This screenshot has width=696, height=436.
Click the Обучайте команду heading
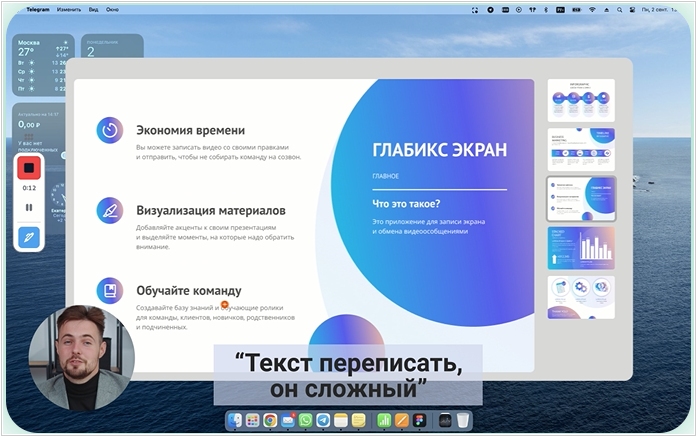pos(189,291)
